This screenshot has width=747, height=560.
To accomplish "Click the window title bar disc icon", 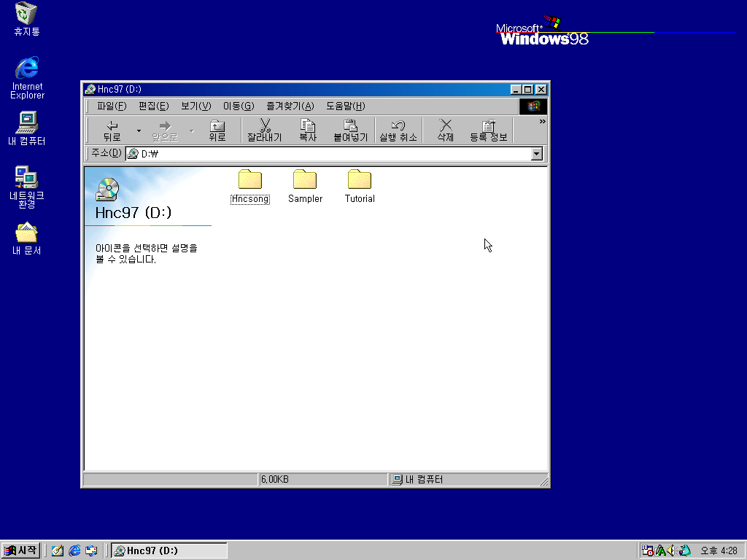I will 90,90.
